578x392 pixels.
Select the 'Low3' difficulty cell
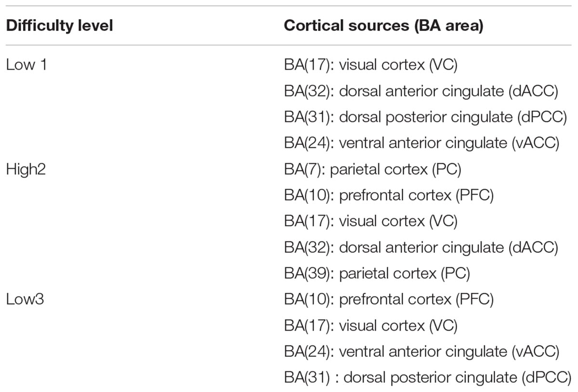(26, 300)
